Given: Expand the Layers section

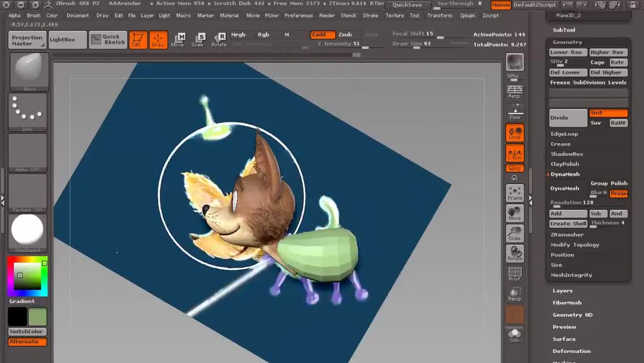Looking at the screenshot, I should click(562, 291).
